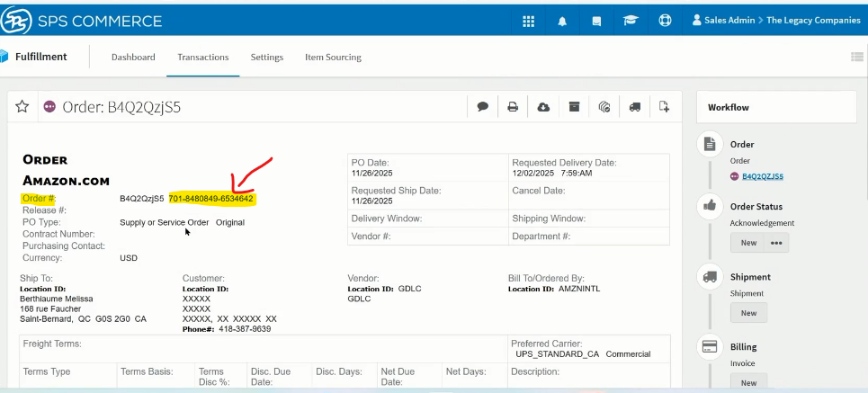Create New Shipment
The width and height of the screenshot is (868, 393).
click(x=748, y=313)
